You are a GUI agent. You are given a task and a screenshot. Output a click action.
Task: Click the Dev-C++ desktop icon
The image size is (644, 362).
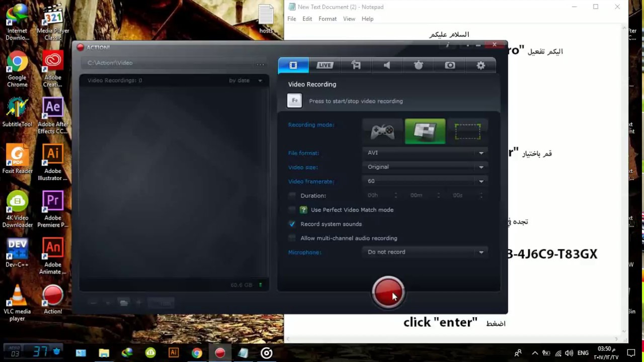point(17,253)
